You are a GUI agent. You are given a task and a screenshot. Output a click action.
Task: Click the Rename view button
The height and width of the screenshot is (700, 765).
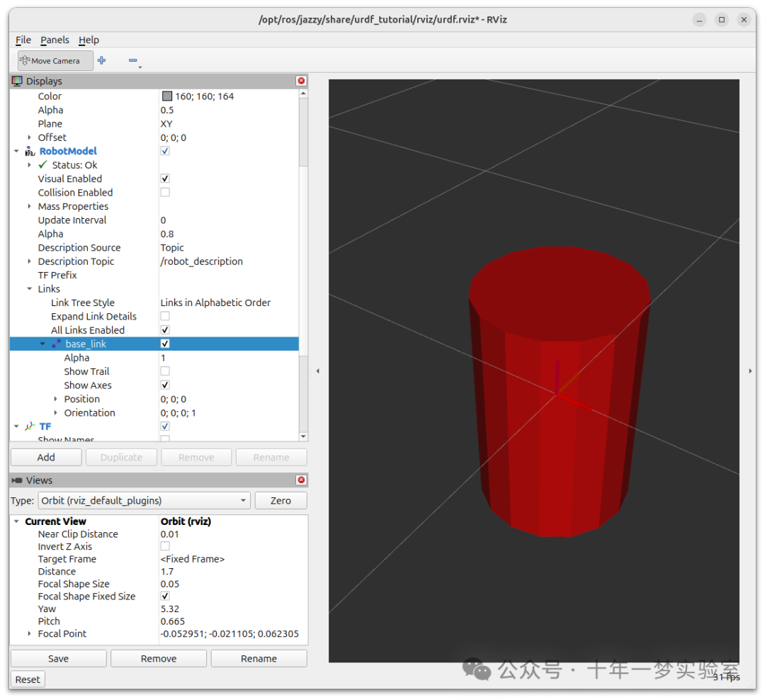point(259,658)
